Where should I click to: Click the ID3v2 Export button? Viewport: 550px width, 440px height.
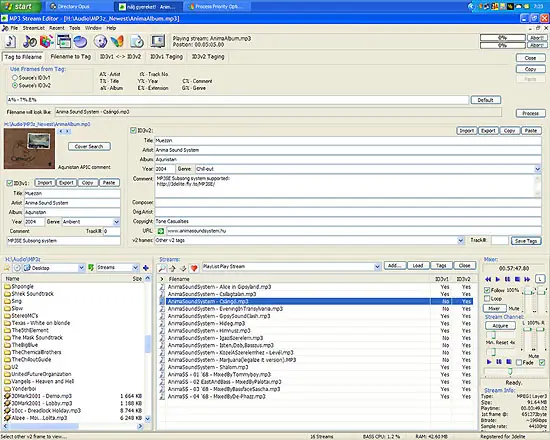[488, 131]
